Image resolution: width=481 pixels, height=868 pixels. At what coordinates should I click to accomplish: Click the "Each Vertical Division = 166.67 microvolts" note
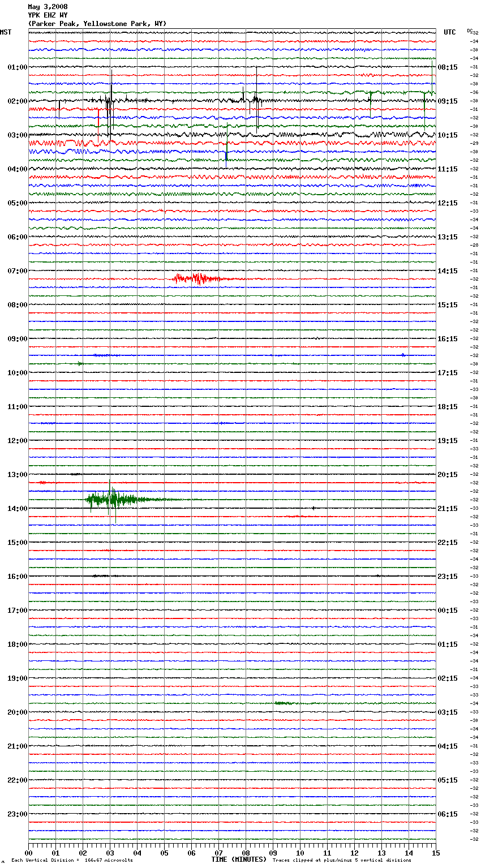click(x=72, y=861)
